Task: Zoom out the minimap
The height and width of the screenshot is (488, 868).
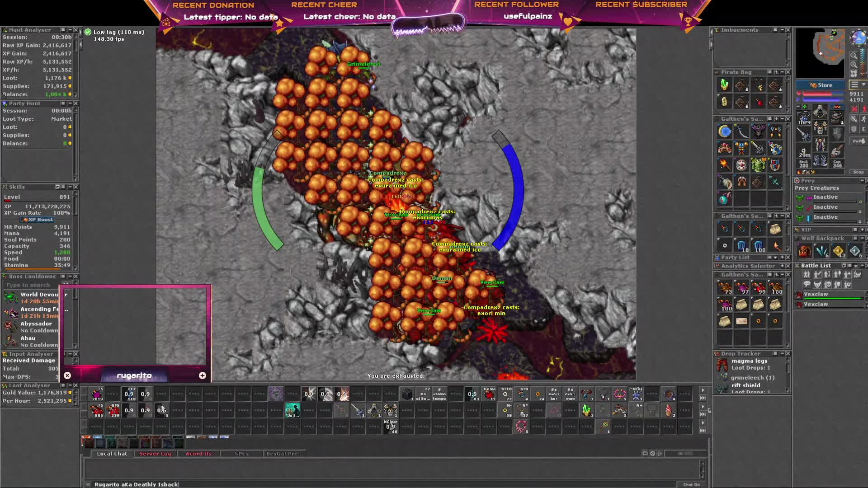Action: point(854,56)
